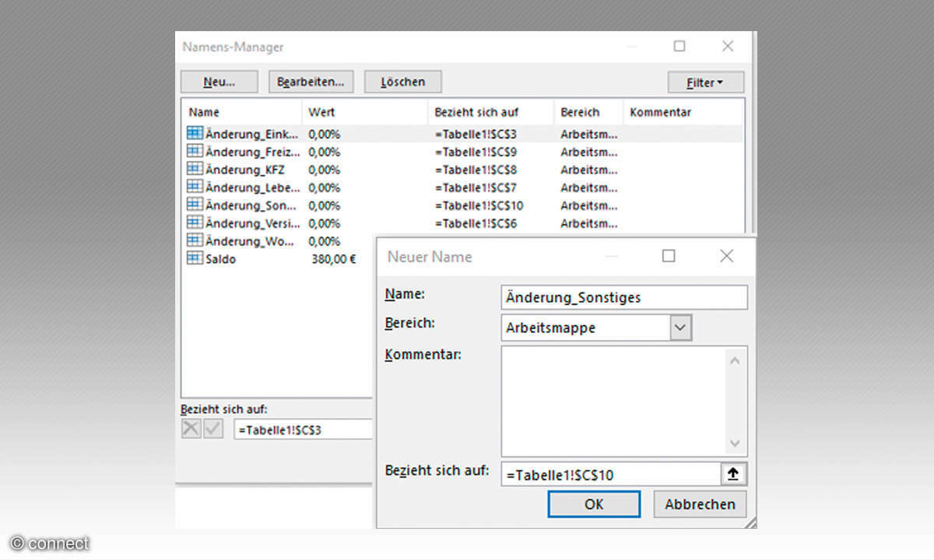
Task: Open the Filter dropdown button
Action: pyautogui.click(x=705, y=82)
